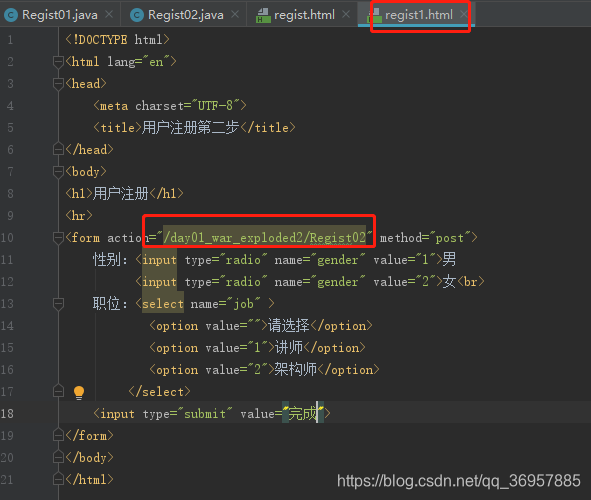Click the HTML file icon on regist1.html
Screen dimensions: 591x500
coord(374,15)
